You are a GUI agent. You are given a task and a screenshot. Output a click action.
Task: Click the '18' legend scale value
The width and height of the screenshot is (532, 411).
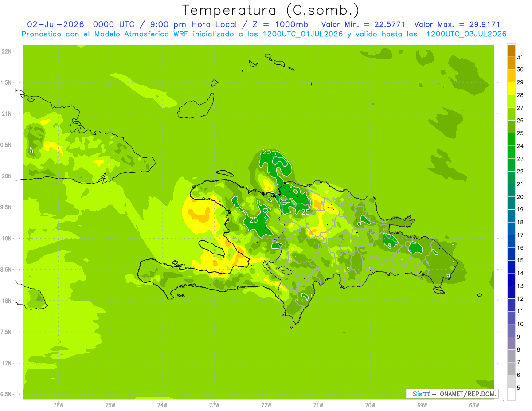point(520,223)
